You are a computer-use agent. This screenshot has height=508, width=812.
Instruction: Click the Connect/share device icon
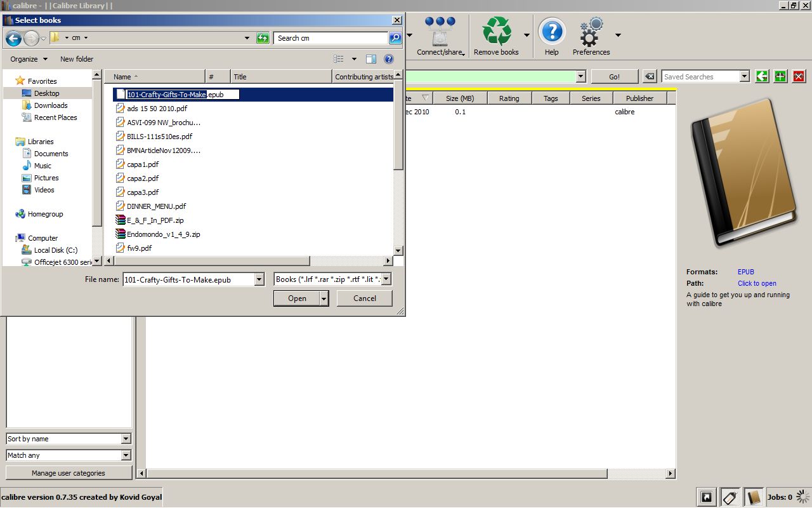tap(440, 30)
